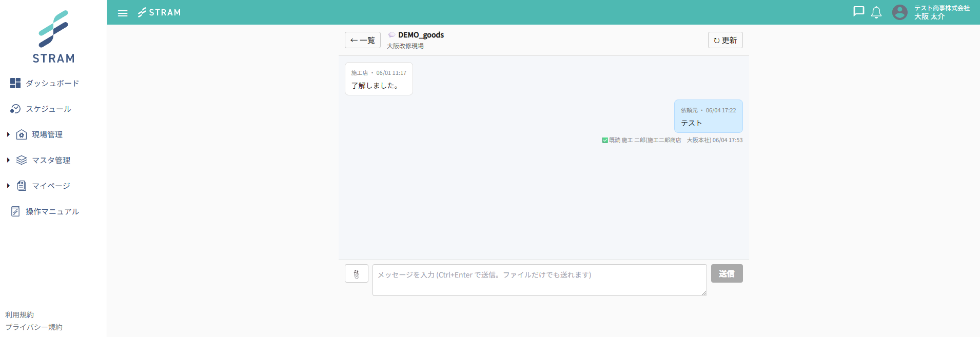This screenshot has height=337, width=980.
Task: Focus the message input textarea
Action: pos(540,280)
